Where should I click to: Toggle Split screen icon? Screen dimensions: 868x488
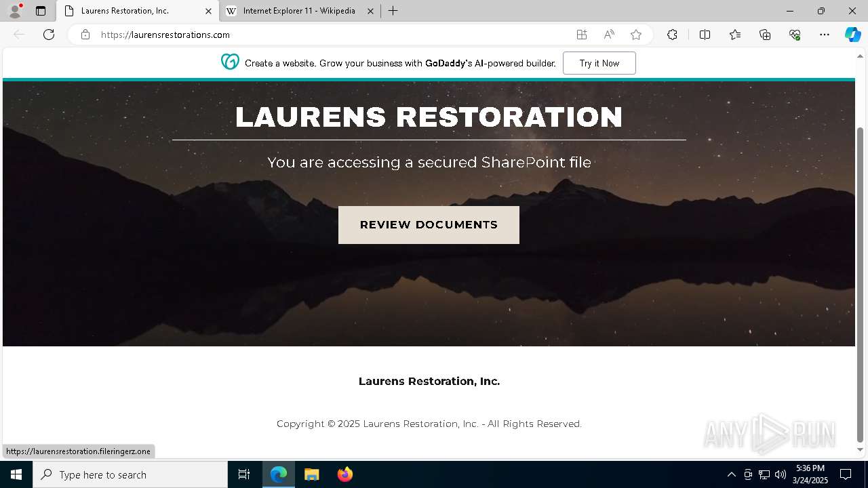(705, 35)
